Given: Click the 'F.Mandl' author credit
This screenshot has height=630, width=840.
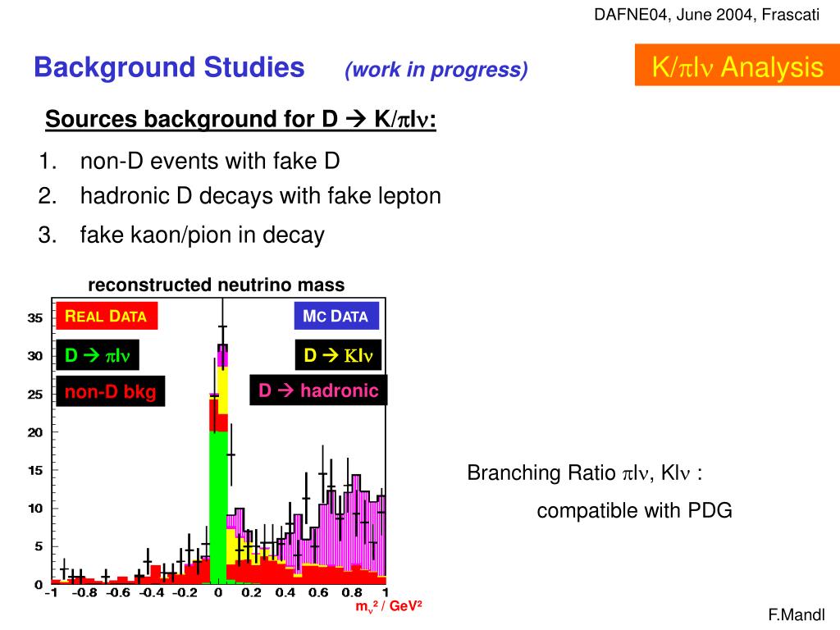Looking at the screenshot, I should [797, 614].
